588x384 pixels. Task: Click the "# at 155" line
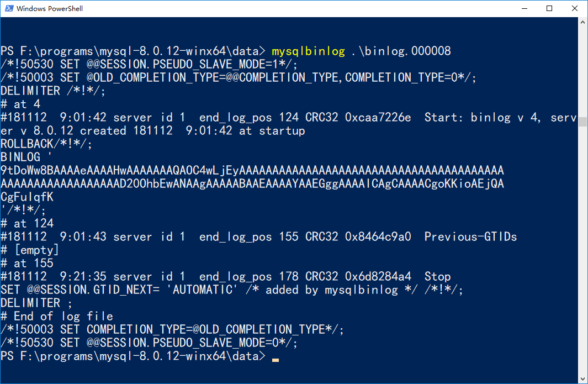pyautogui.click(x=27, y=264)
